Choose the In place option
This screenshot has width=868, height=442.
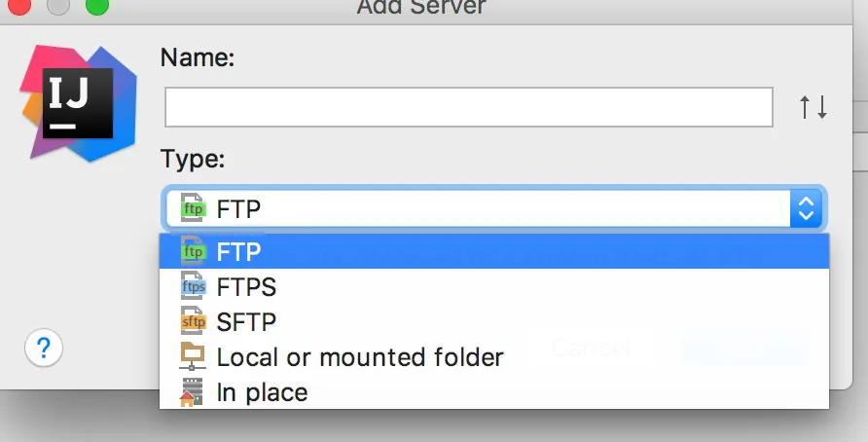262,392
